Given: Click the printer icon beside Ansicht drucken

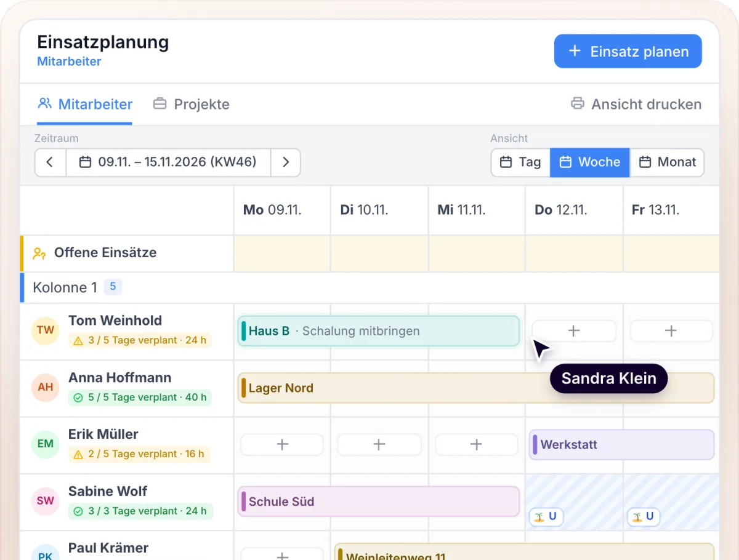Looking at the screenshot, I should pyautogui.click(x=577, y=103).
